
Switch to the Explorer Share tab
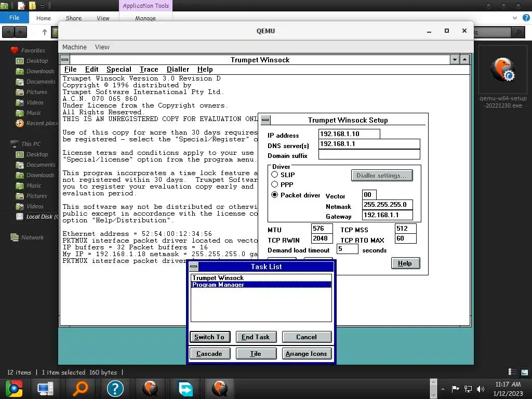[74, 18]
